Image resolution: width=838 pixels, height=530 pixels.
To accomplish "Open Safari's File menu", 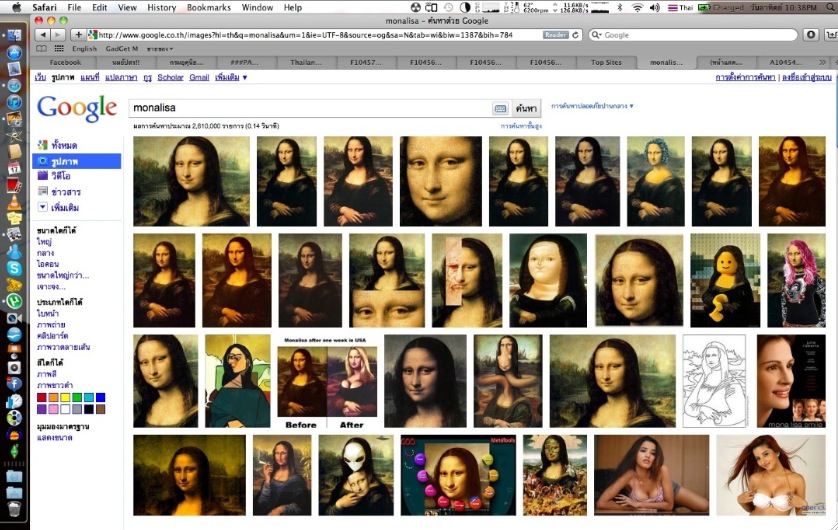I will [x=74, y=7].
